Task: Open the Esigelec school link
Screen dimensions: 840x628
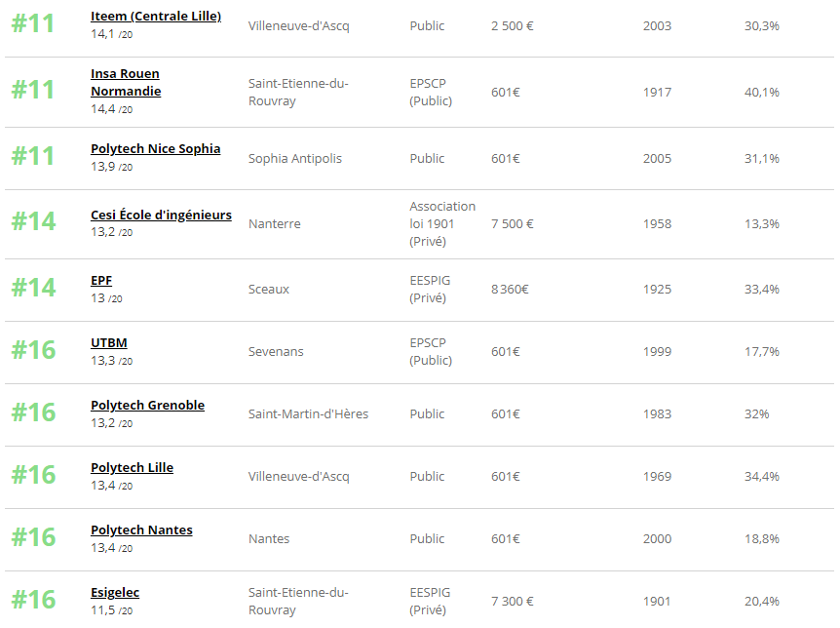Action: [x=115, y=593]
